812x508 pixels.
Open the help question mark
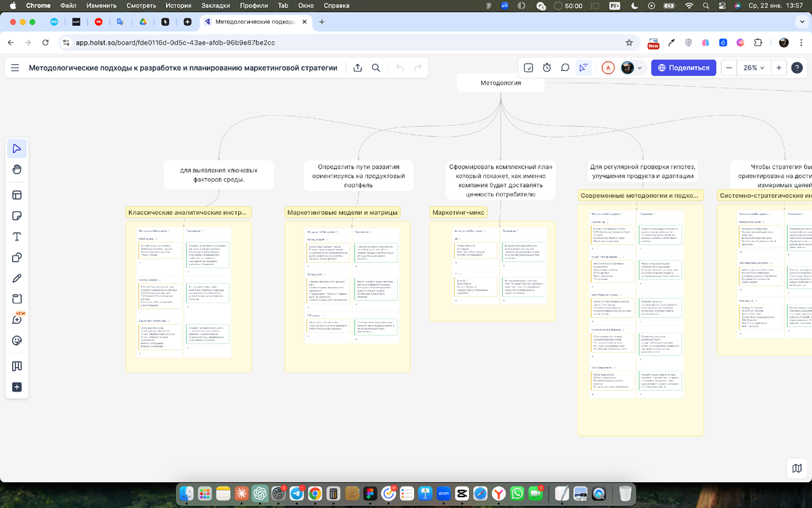coord(797,68)
